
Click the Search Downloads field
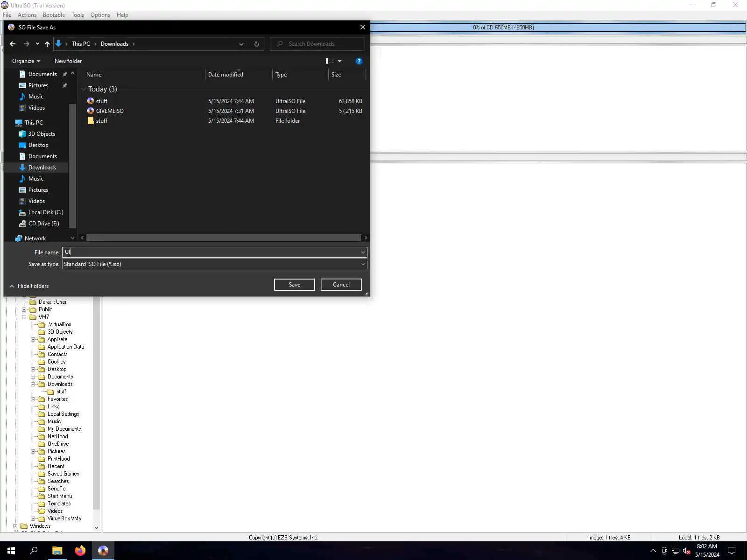317,44
